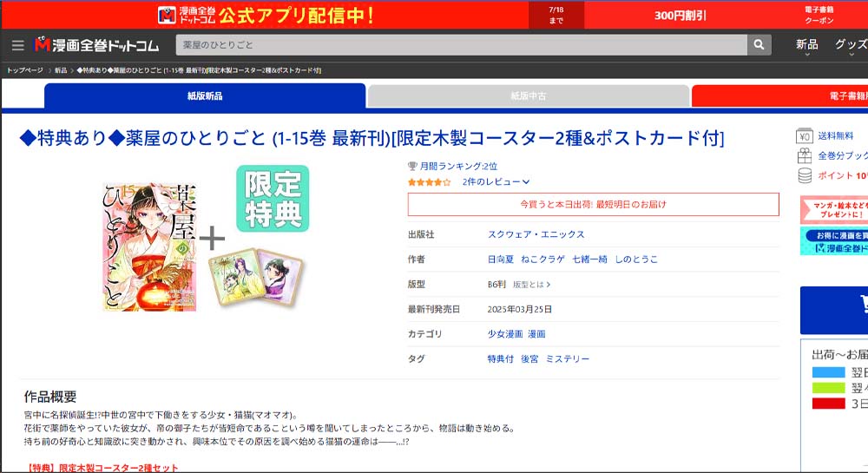The image size is (868, 473).
Task: Click the 【特典】限定木製コースター2種セット text
Action: pos(102,468)
